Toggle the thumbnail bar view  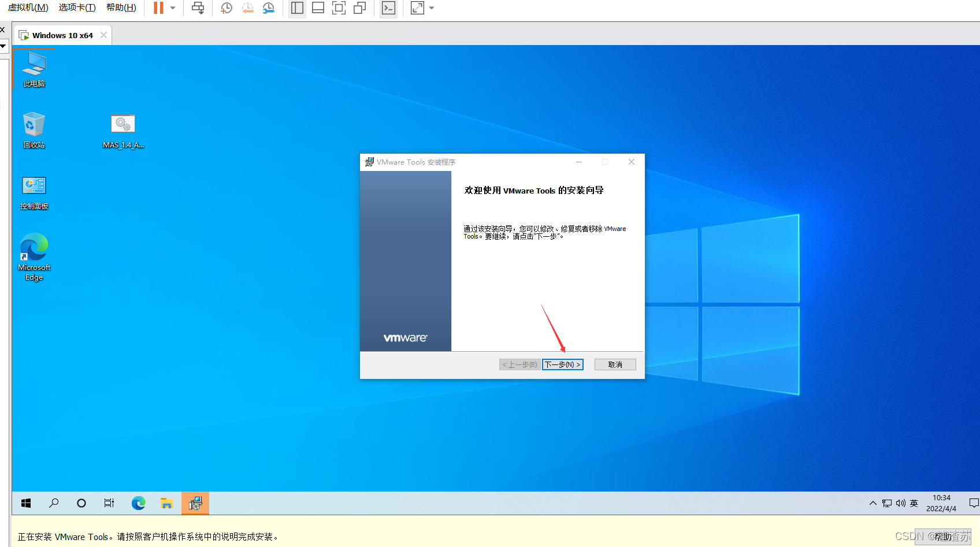tap(318, 8)
